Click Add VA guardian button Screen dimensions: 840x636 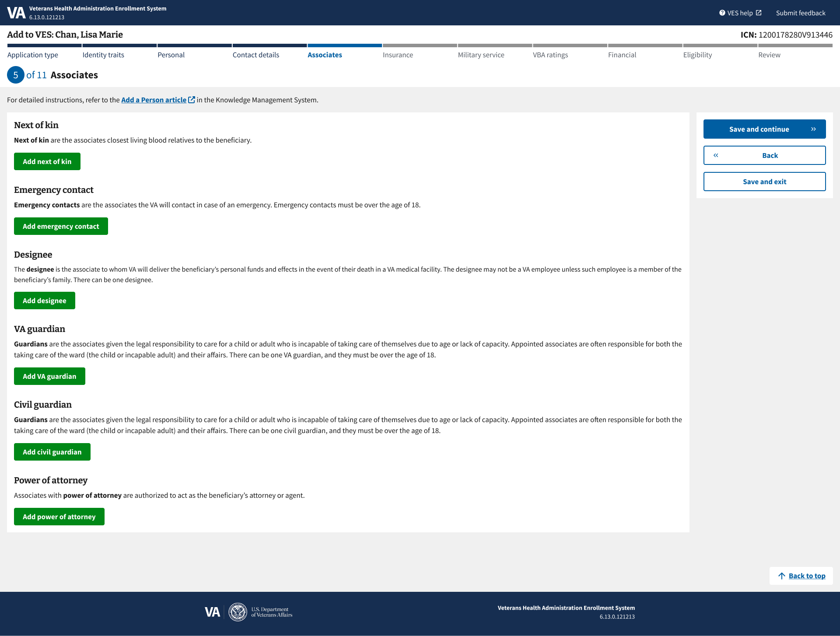(49, 376)
